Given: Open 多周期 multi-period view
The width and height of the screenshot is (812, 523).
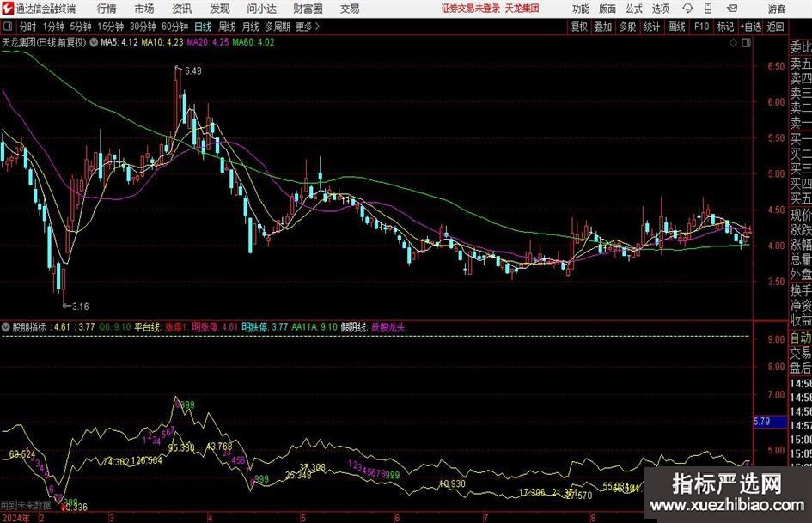Looking at the screenshot, I should 278,27.
